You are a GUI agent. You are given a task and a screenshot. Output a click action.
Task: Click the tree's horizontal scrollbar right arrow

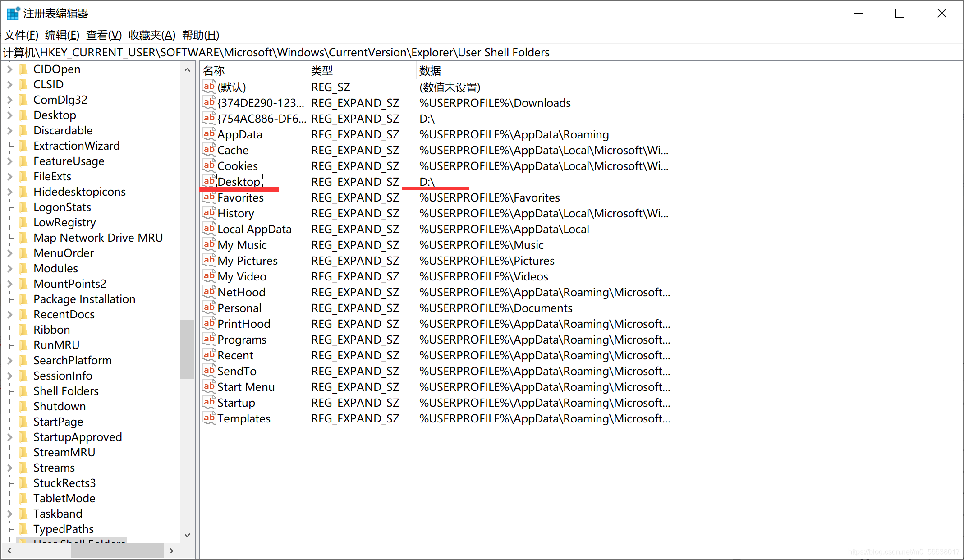pos(171,551)
